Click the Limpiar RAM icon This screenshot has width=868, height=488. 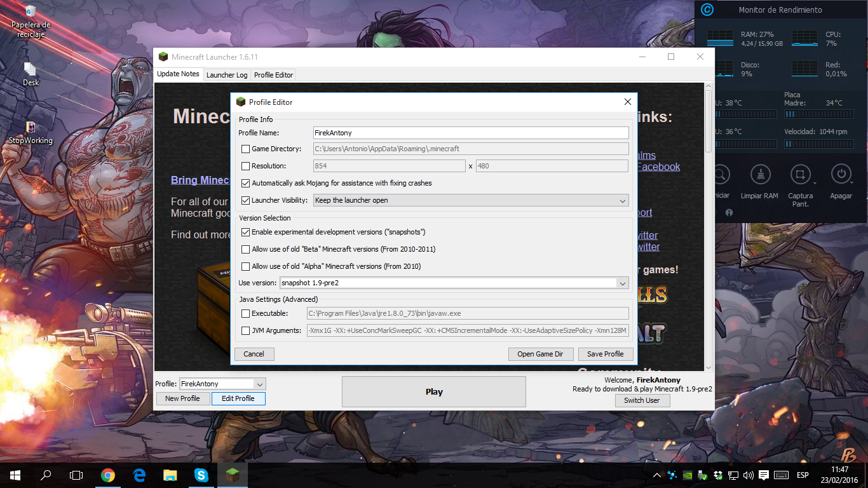tap(761, 174)
